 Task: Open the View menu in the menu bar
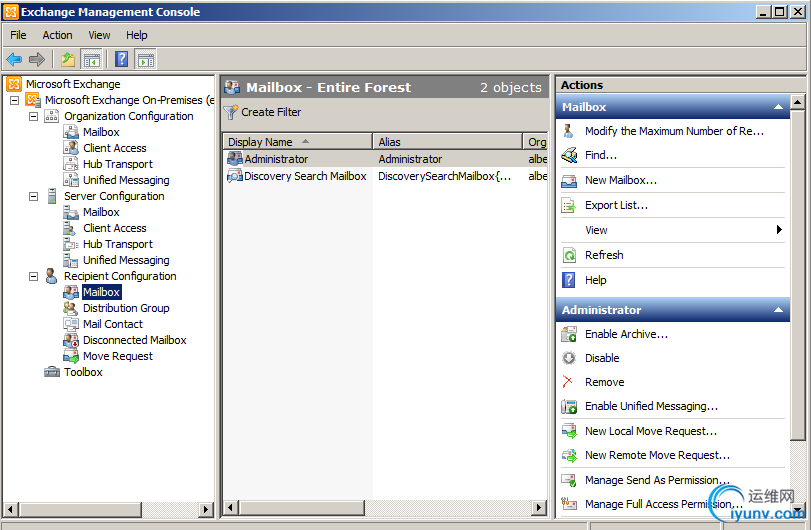[x=99, y=35]
